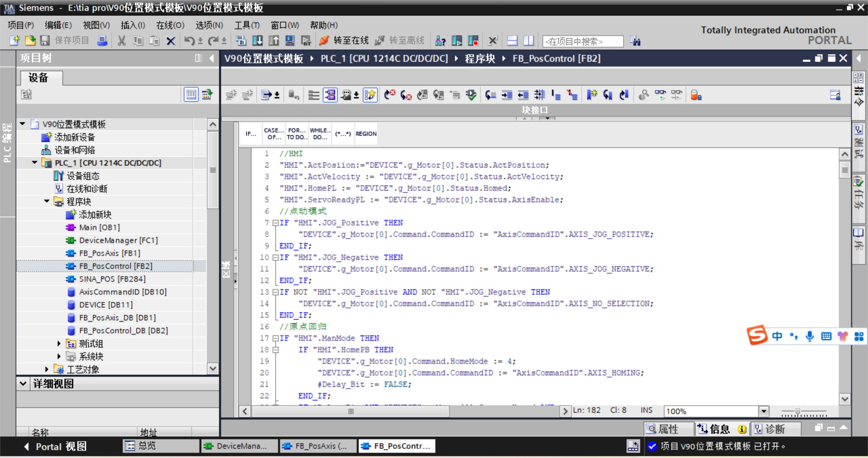Select Main [OB1] in the project tree
Screen dimensions: 868x458
[99, 227]
